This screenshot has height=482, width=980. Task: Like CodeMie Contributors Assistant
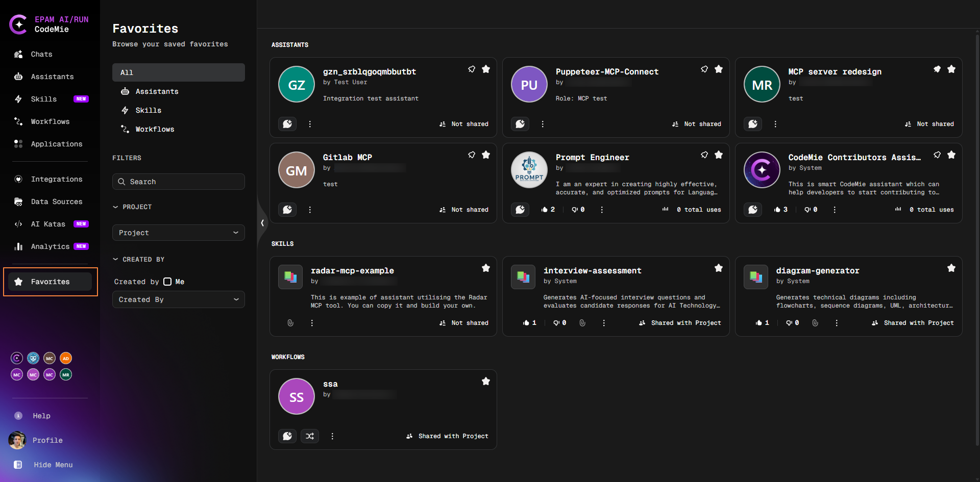click(x=780, y=210)
